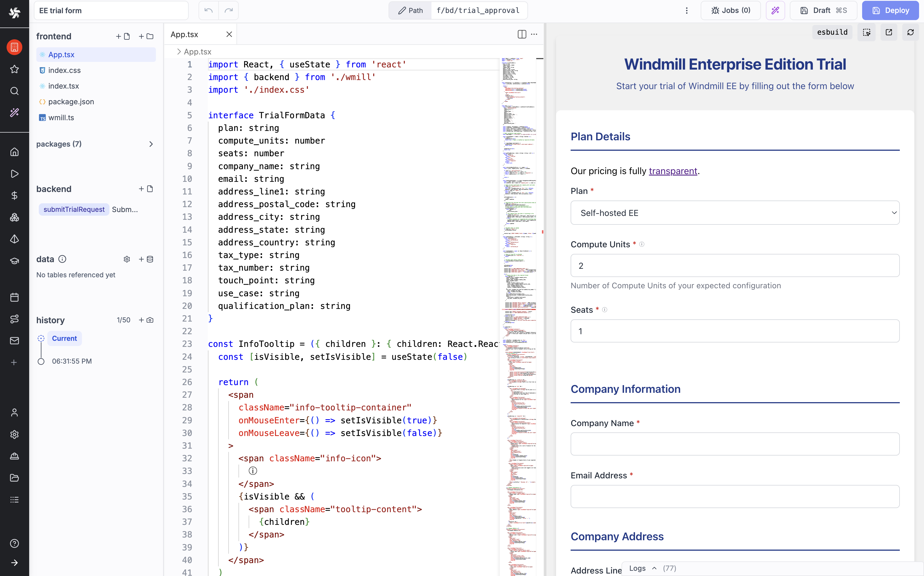Select the Current version in history
This screenshot has height=576, width=924.
pos(64,338)
